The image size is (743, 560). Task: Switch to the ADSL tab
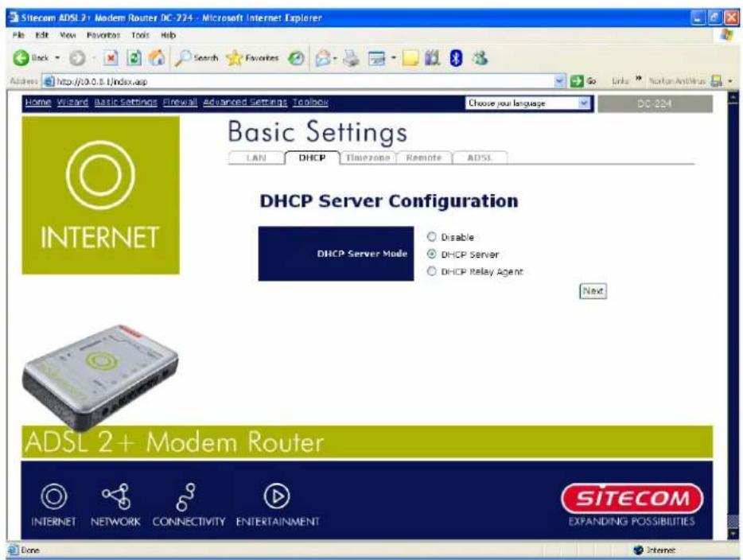click(480, 157)
